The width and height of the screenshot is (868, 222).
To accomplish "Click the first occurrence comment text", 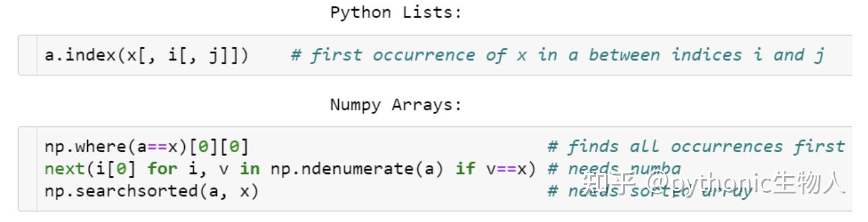I will tap(558, 55).
